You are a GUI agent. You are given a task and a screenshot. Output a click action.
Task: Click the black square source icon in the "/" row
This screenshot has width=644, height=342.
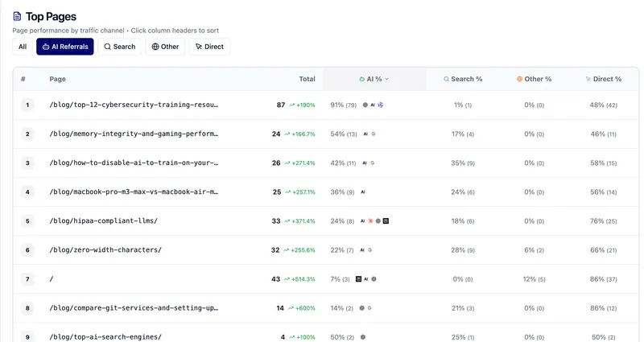pyautogui.click(x=358, y=279)
